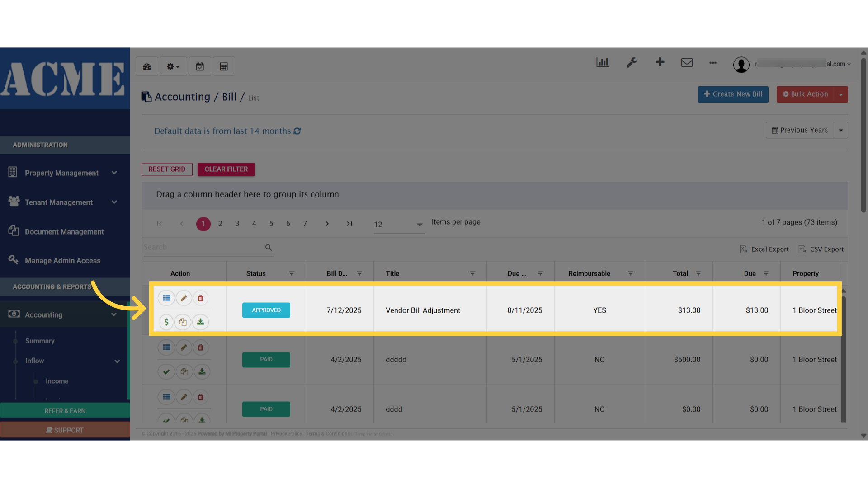Click the green download icon for Vendor Bill Adjustment
The image size is (868, 488).
200,322
